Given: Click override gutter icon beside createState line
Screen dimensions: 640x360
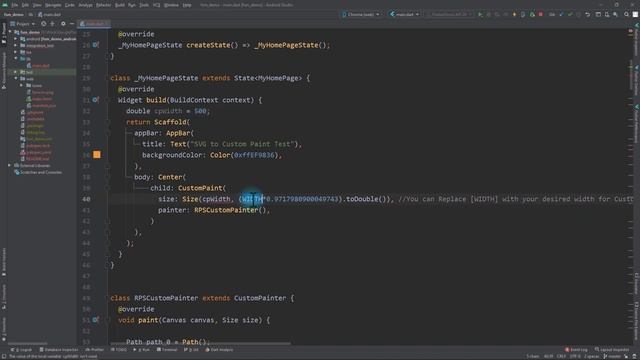Looking at the screenshot, I should click(x=95, y=45).
